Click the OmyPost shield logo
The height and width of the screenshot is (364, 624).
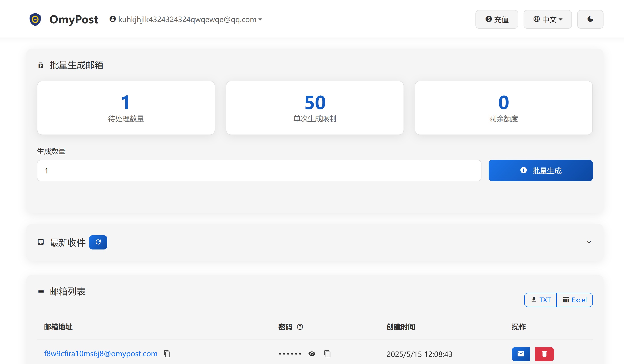[x=35, y=19]
